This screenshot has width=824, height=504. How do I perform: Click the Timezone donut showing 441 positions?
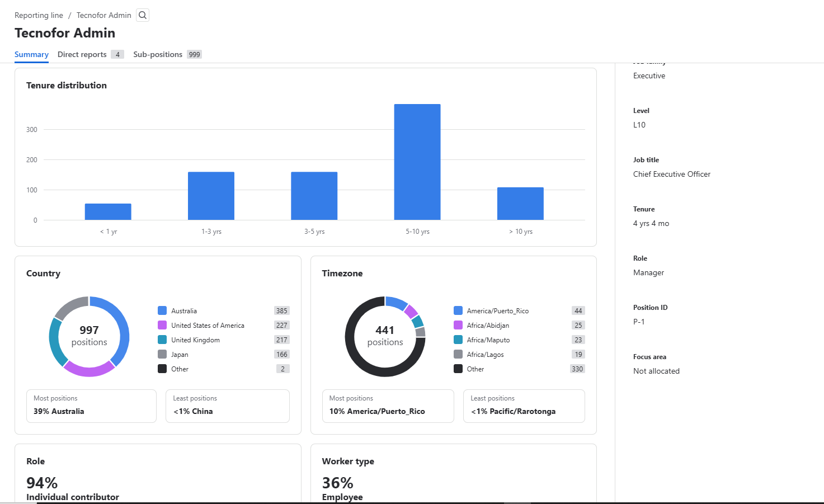click(385, 336)
